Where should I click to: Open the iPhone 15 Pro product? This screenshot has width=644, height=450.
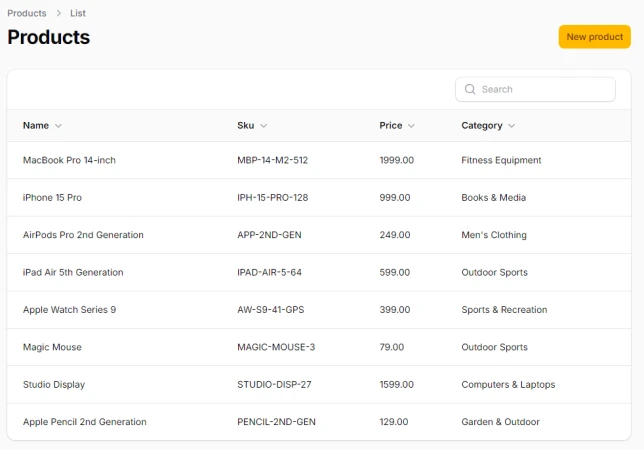click(x=52, y=198)
